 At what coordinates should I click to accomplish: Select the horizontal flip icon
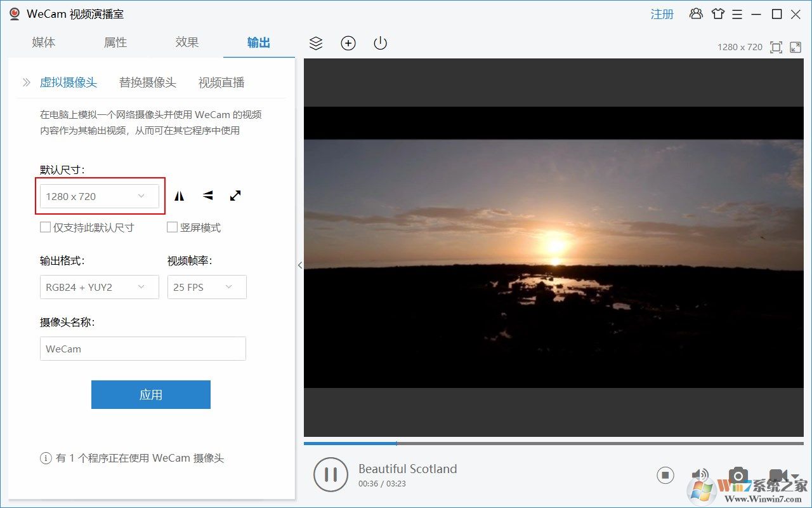click(x=178, y=196)
